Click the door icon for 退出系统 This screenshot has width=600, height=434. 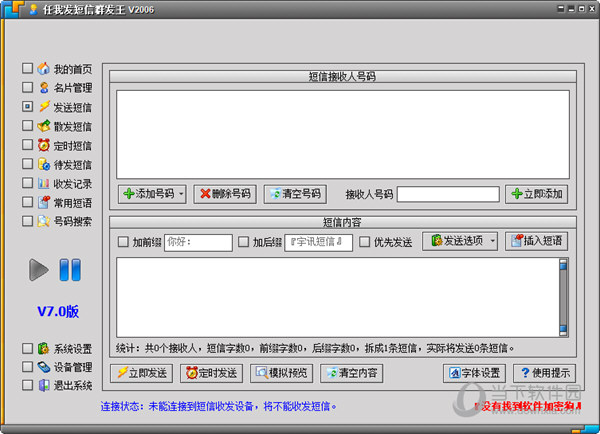point(44,385)
